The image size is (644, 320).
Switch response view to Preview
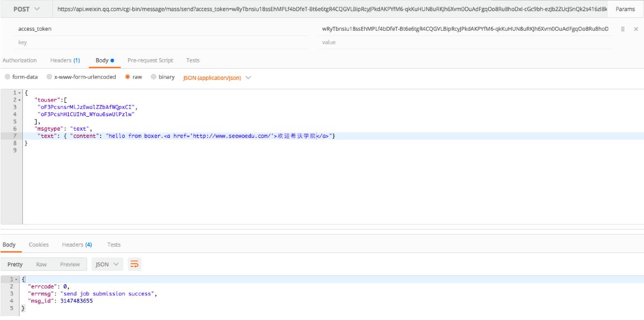pos(70,264)
